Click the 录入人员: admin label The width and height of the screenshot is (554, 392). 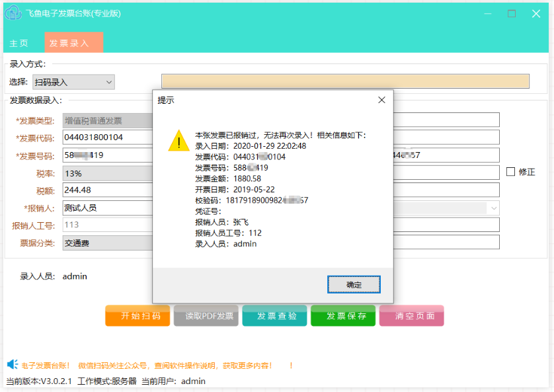pyautogui.click(x=54, y=276)
